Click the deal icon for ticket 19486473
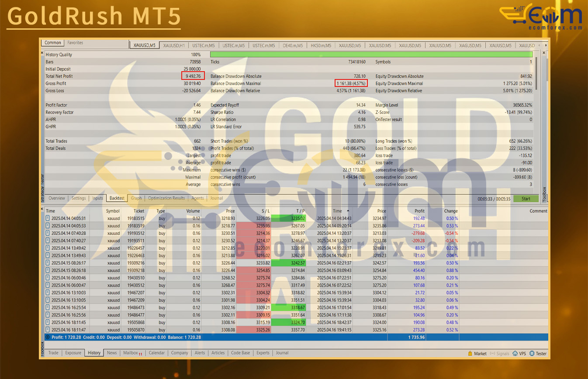The image size is (588, 379). (x=48, y=307)
